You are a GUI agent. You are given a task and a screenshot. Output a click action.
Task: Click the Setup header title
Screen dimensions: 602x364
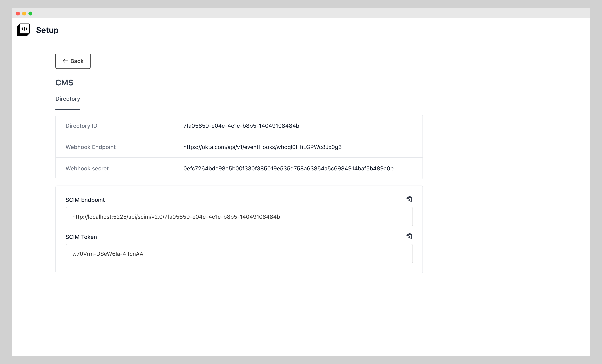tap(47, 30)
